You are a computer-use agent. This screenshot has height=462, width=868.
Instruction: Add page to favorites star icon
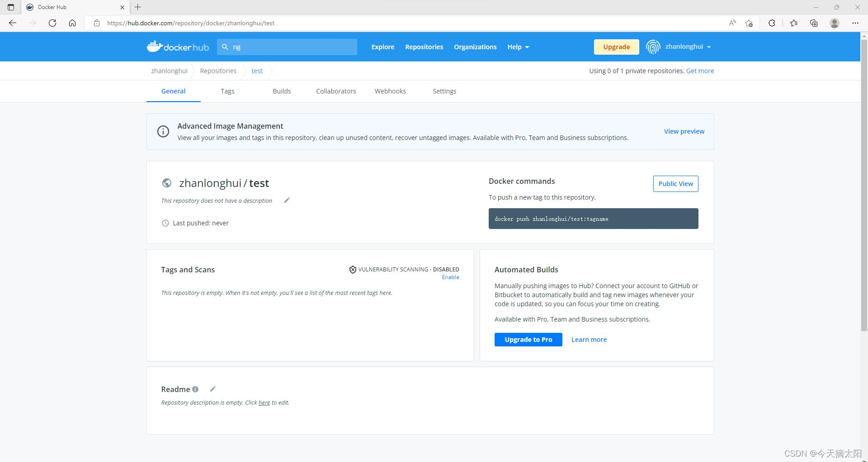click(x=749, y=23)
